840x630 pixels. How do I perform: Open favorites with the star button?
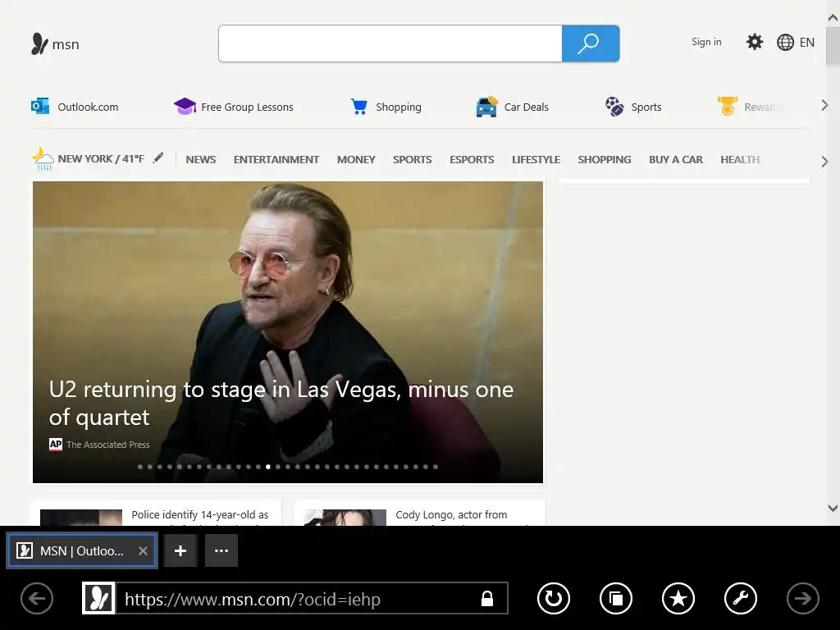678,598
